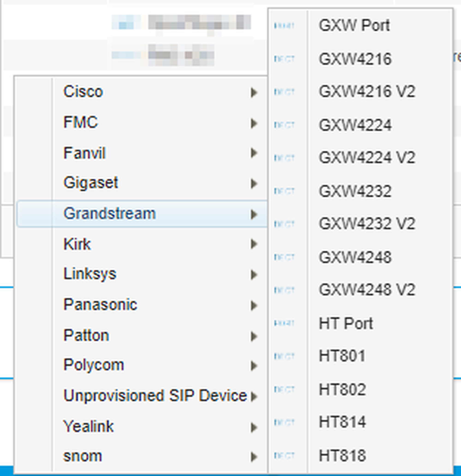Click the small icon next to GXW4216

coord(284,59)
